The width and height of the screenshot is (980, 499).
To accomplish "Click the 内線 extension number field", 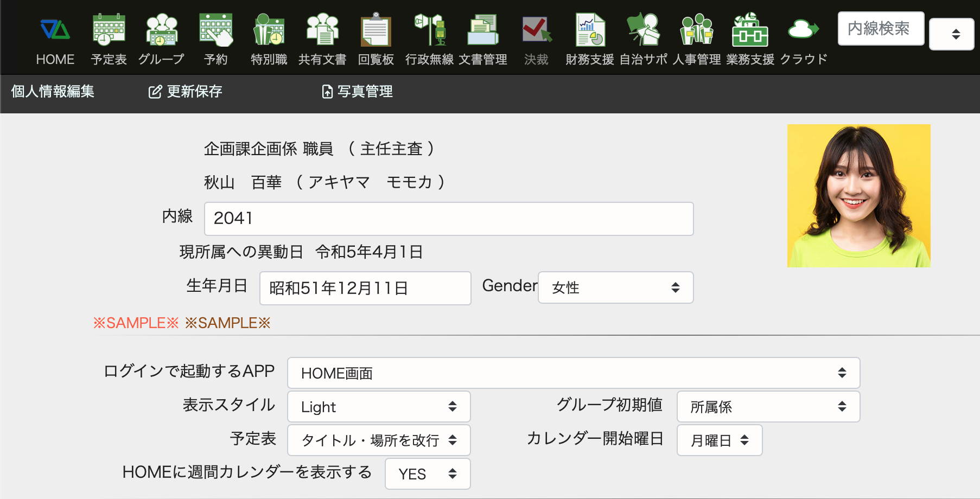I will [x=448, y=219].
